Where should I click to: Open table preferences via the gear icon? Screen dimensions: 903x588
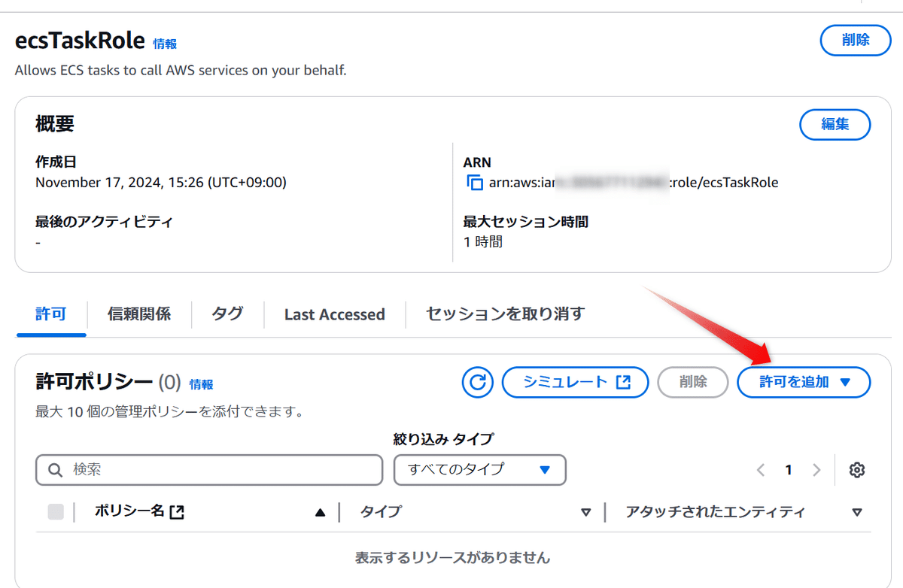coord(856,469)
